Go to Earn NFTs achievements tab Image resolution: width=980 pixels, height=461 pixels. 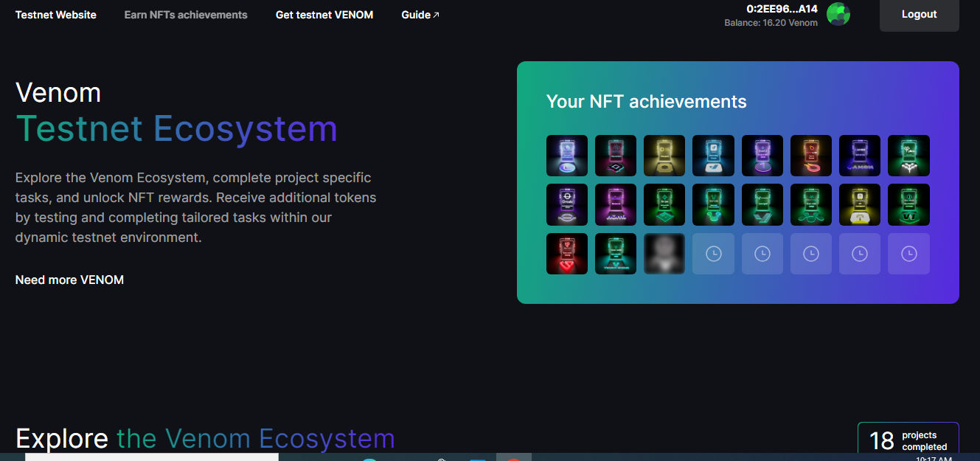point(186,15)
